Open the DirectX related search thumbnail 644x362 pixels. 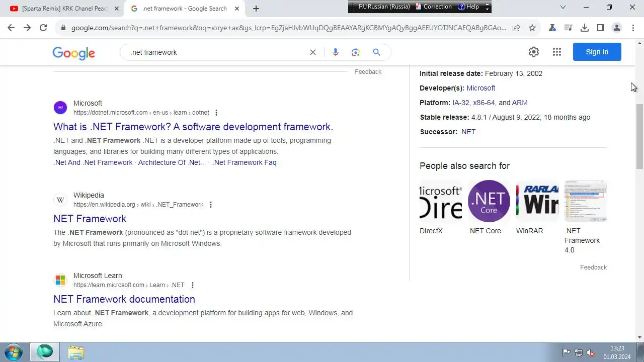click(441, 201)
